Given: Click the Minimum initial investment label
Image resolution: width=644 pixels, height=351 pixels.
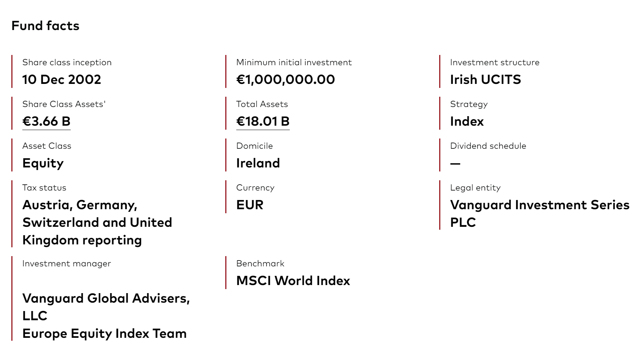Looking at the screenshot, I should (294, 62).
